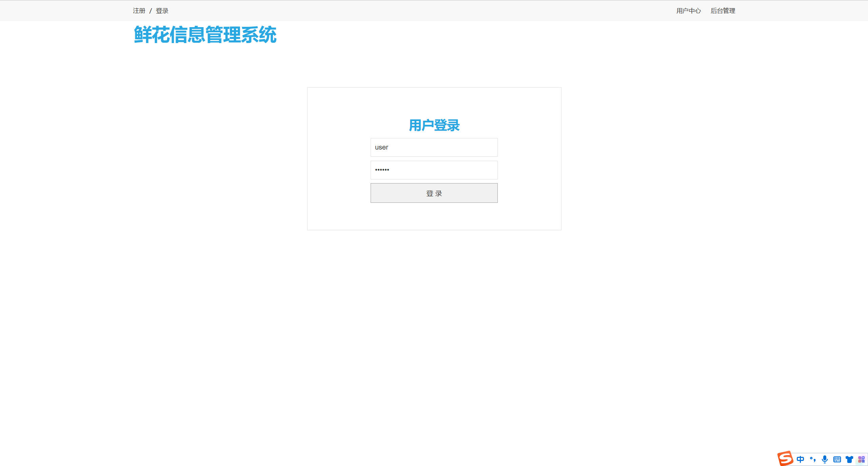
Task: Open 后台管理 in the top menu
Action: point(723,11)
